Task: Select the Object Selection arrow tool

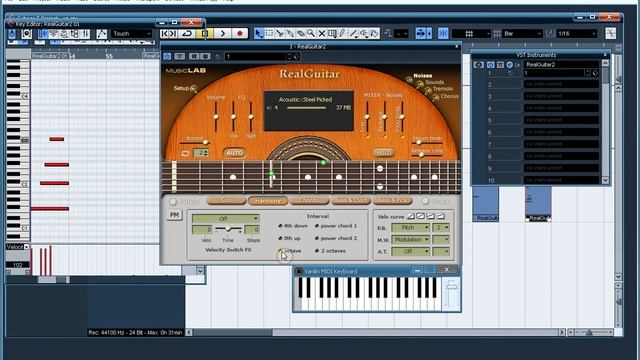Action: point(259,33)
